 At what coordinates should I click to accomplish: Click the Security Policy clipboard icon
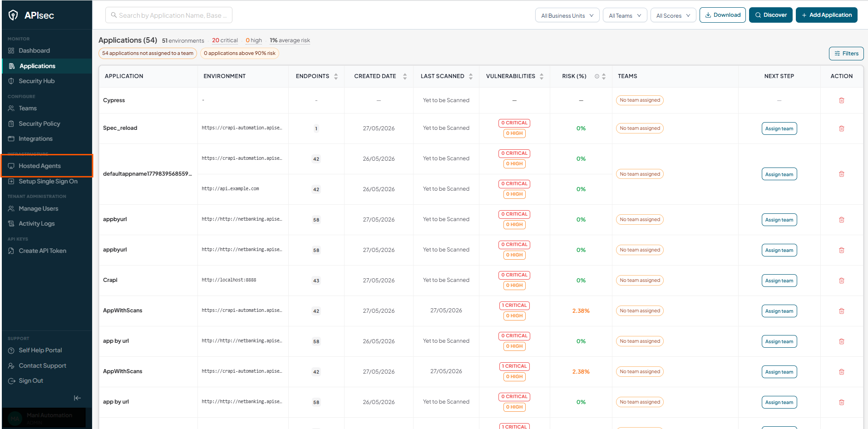pos(11,124)
